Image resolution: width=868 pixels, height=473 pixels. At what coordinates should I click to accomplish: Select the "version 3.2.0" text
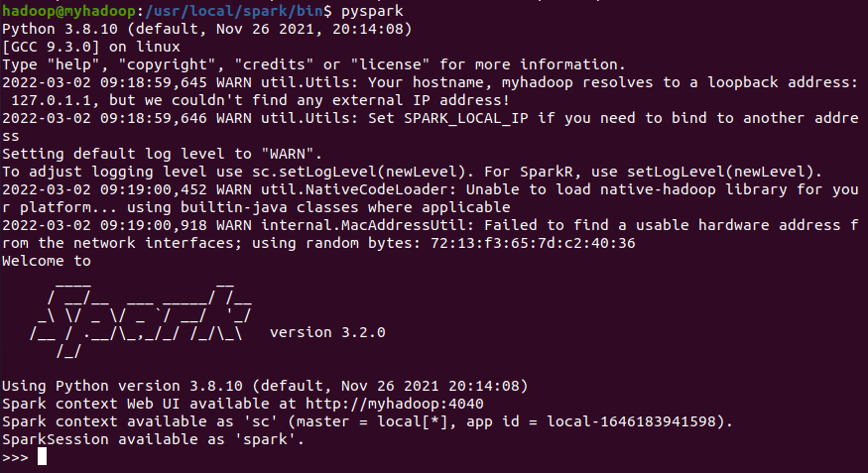pos(327,332)
